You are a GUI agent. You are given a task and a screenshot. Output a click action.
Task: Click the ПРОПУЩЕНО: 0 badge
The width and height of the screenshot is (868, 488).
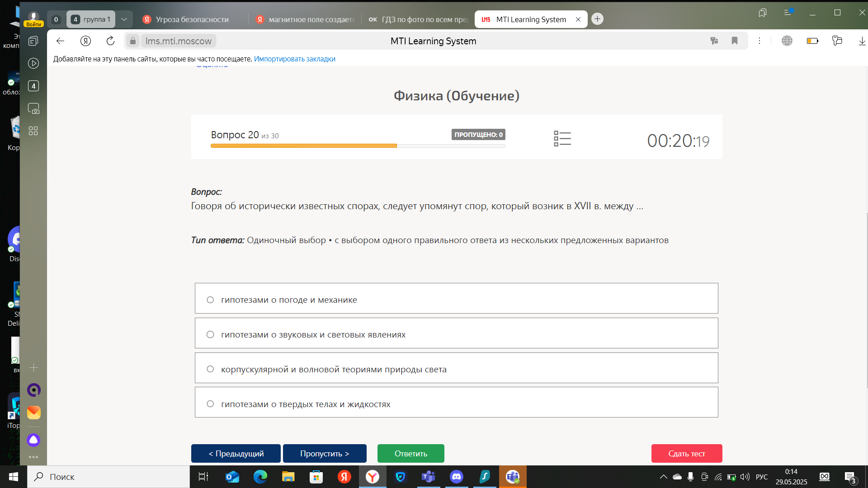(x=478, y=135)
